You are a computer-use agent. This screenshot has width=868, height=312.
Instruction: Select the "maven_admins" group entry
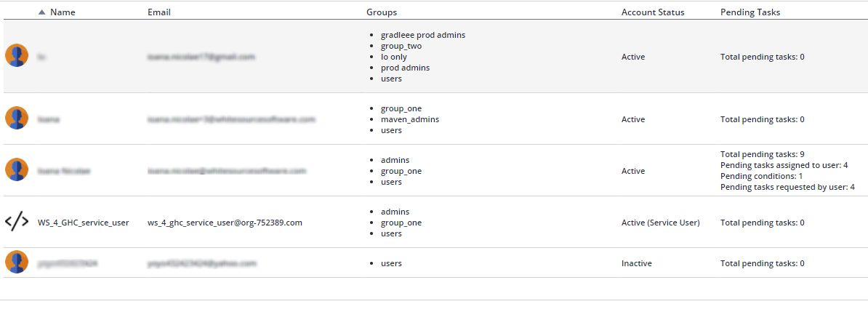(x=409, y=119)
